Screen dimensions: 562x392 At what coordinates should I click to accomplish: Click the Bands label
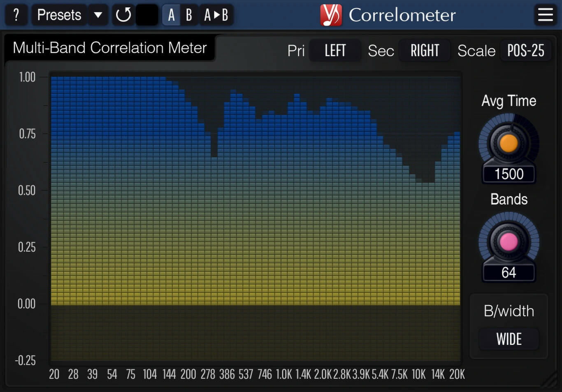pos(509,199)
